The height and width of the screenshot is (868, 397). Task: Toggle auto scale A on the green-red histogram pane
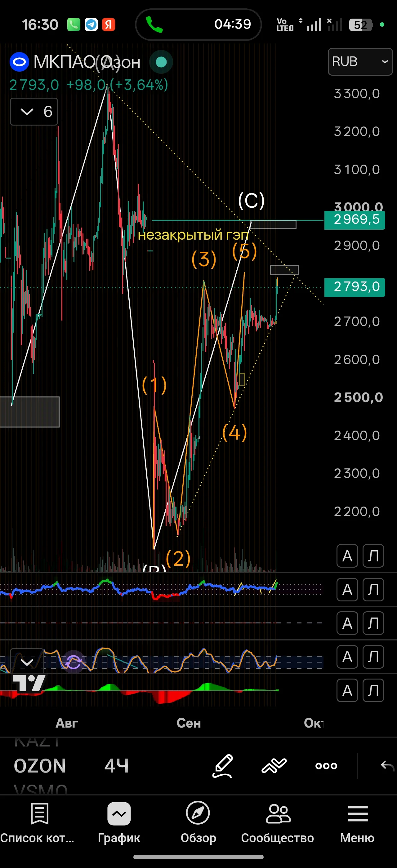347,690
